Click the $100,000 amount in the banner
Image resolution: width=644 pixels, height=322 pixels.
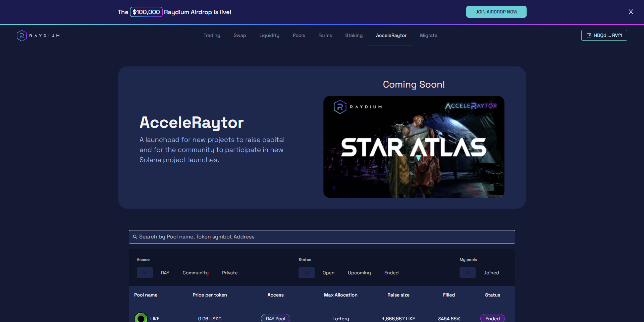[146, 12]
